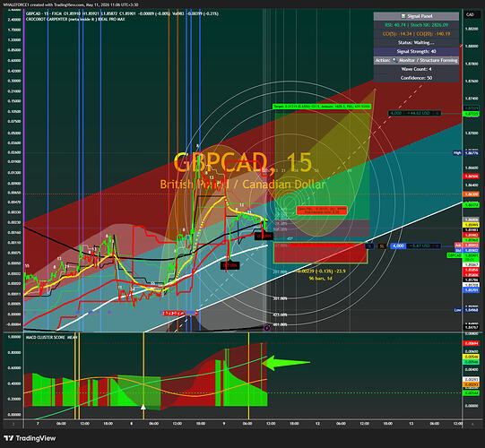This screenshot has width=485, height=448.
Task: Click the white up arrow marker in MACD pane
Action: (143, 407)
